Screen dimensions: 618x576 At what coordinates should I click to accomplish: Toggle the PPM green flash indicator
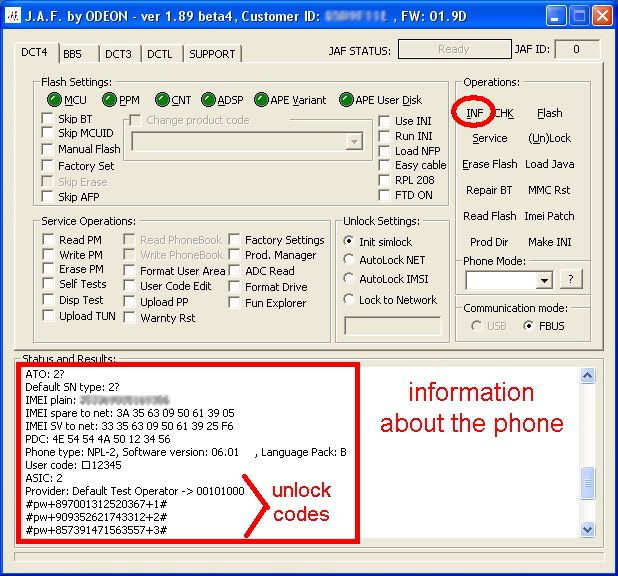click(109, 100)
